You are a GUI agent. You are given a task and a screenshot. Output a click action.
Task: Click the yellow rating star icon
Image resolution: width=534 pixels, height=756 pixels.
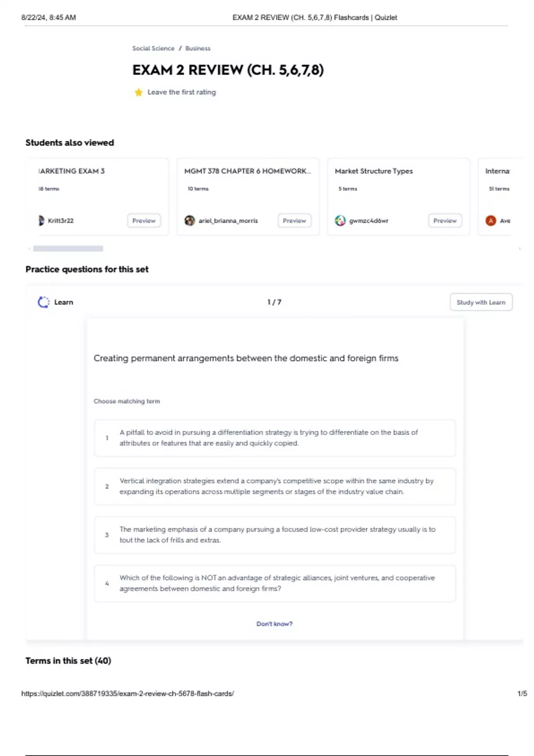[x=138, y=92]
